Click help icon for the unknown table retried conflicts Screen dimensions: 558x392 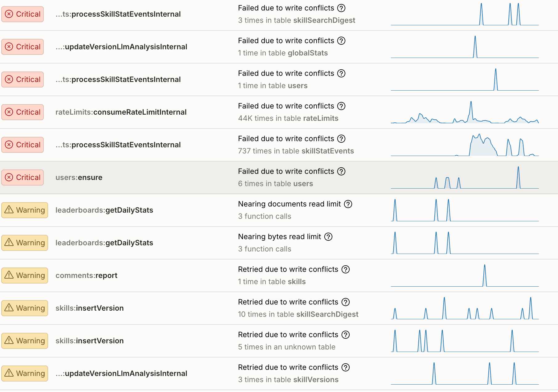tap(346, 335)
